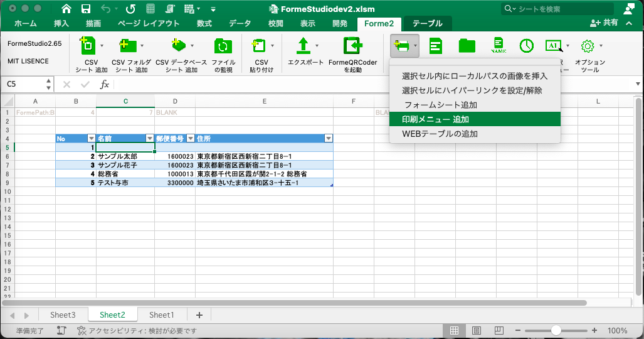This screenshot has width=644, height=339.
Task: Select normal grid view button in status bar
Action: [x=455, y=330]
